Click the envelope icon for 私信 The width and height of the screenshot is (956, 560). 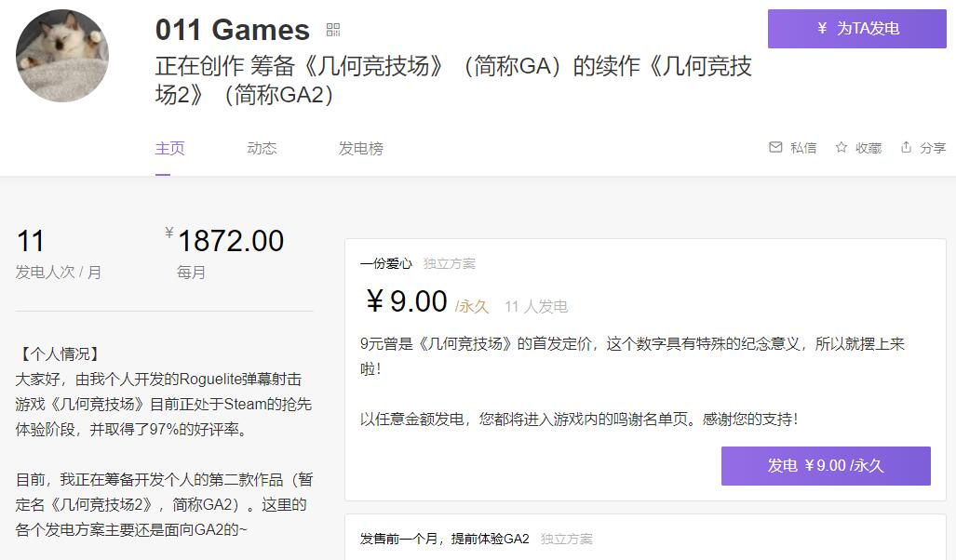775,148
